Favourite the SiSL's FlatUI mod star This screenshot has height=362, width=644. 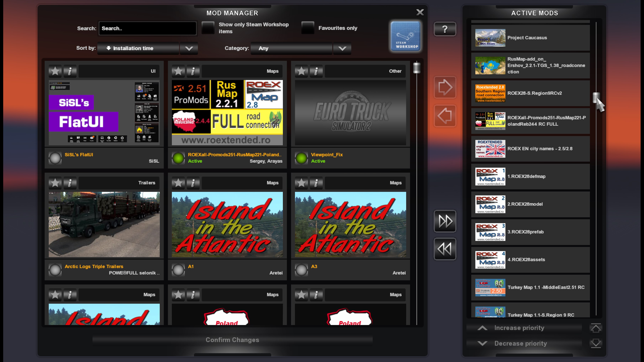[55, 71]
